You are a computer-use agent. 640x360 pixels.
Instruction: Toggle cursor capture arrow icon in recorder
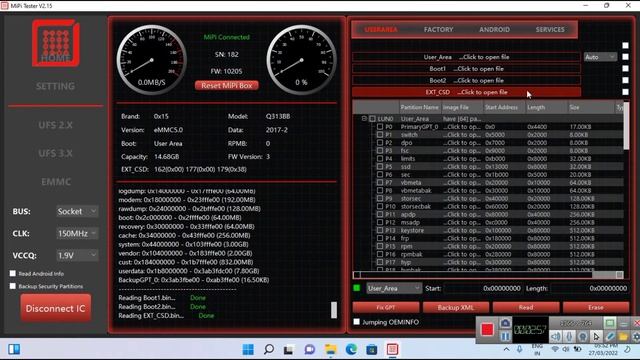596,337
